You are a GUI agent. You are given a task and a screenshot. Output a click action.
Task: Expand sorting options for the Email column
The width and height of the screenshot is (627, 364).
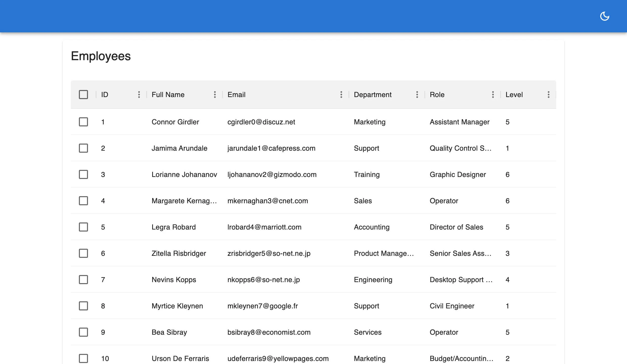click(x=341, y=95)
